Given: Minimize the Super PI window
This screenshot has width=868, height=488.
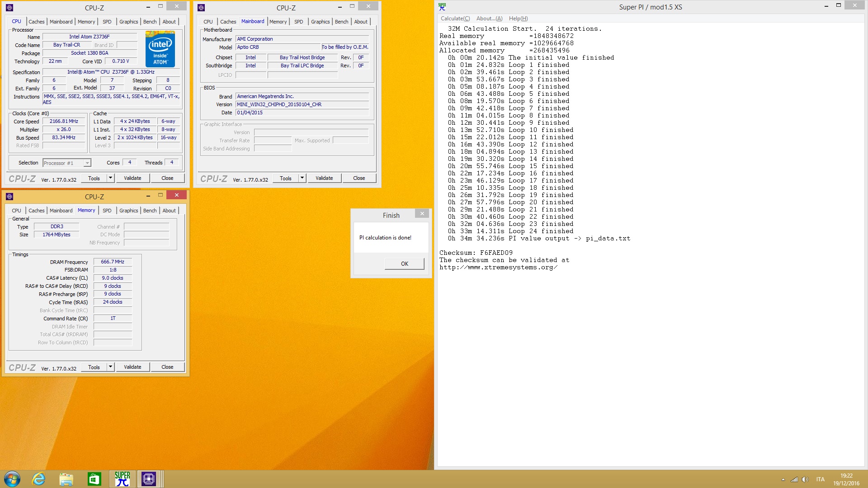Looking at the screenshot, I should [826, 6].
